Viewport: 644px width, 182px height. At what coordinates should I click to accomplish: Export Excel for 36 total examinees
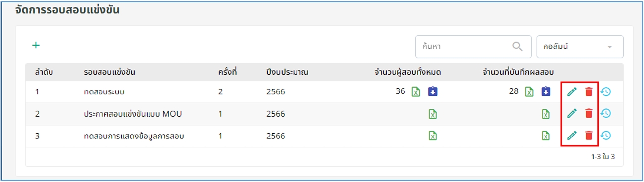(x=416, y=91)
